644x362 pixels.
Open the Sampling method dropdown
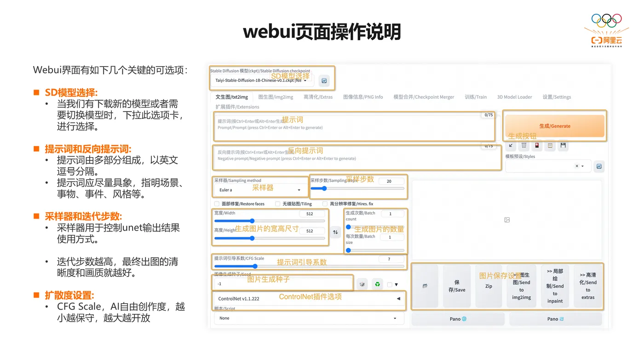tap(259, 190)
